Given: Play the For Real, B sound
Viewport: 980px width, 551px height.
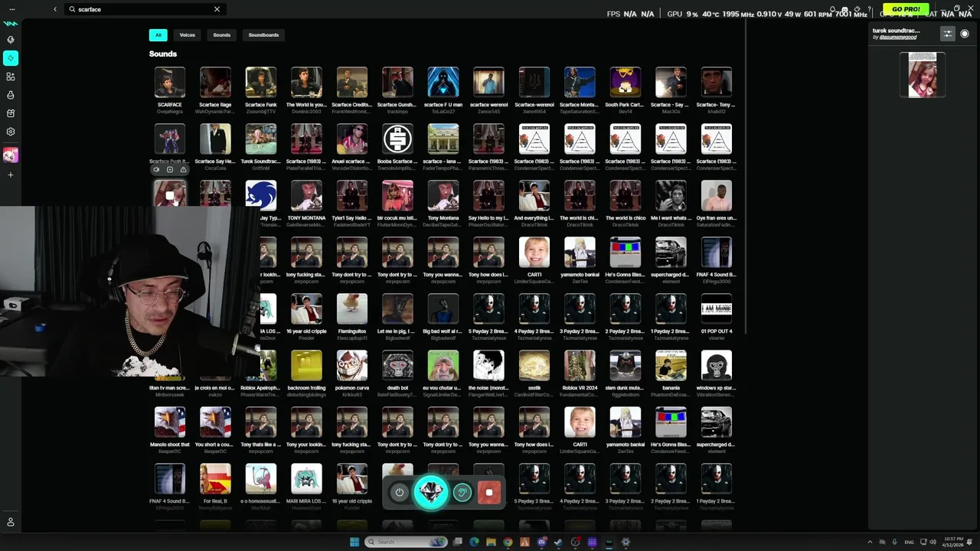Looking at the screenshot, I should (x=215, y=479).
